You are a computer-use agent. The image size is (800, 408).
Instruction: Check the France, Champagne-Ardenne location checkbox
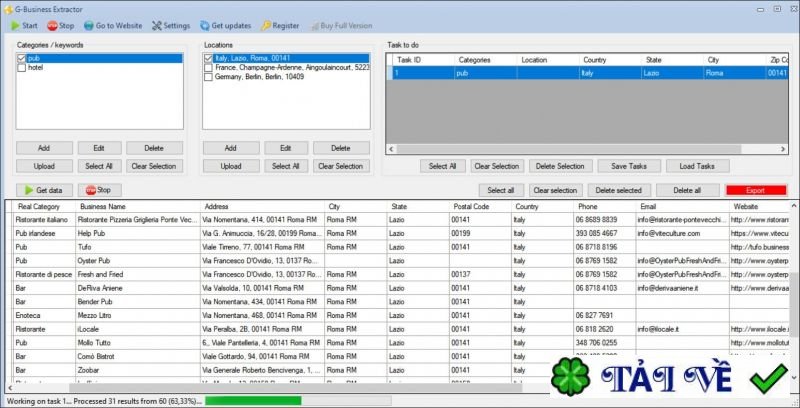pos(208,67)
